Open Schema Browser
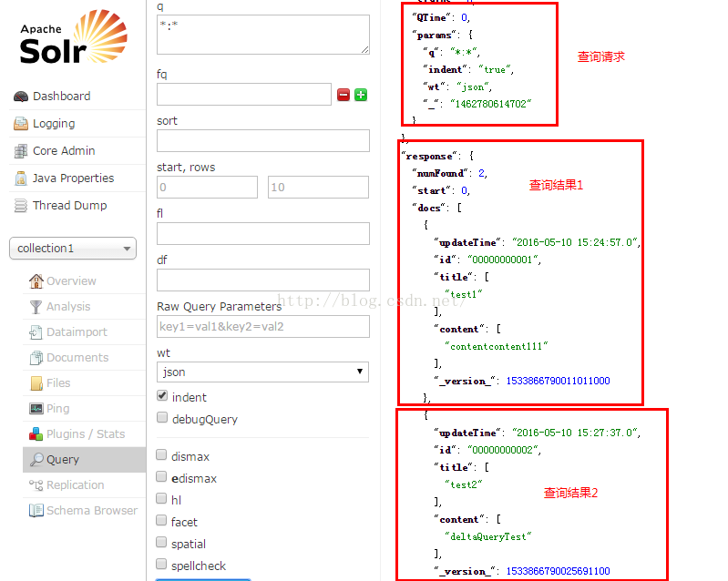The width and height of the screenshot is (728, 581). [x=92, y=511]
